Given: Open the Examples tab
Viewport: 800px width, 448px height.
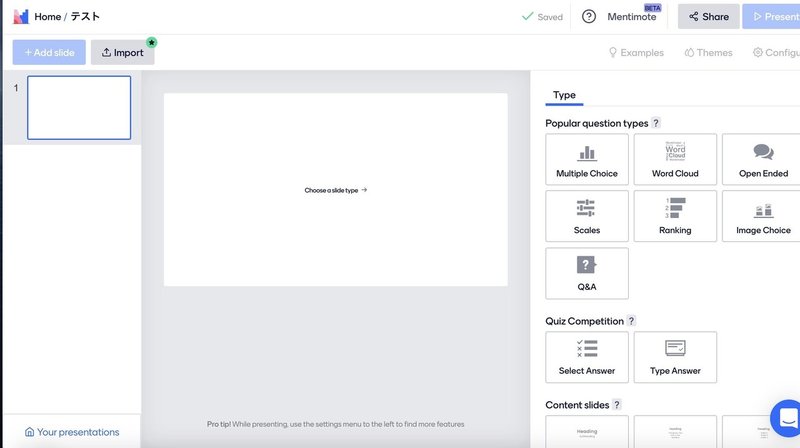Looking at the screenshot, I should click(x=636, y=53).
